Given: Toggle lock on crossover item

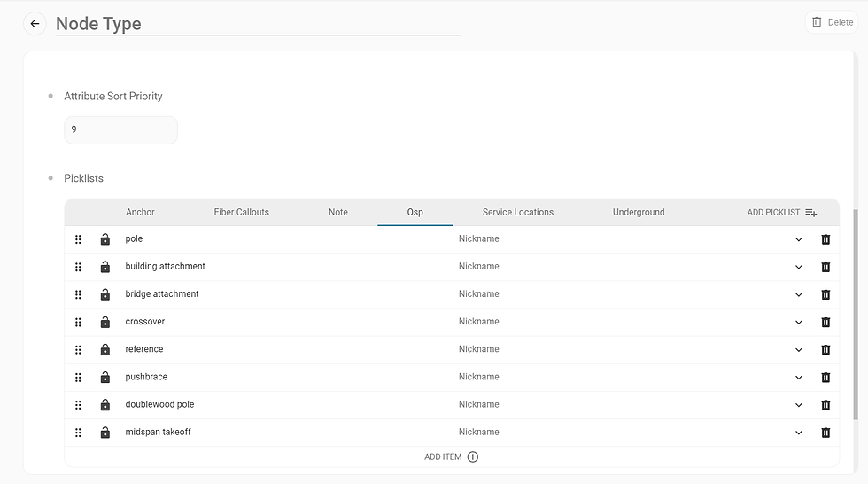Looking at the screenshot, I should click(x=105, y=322).
